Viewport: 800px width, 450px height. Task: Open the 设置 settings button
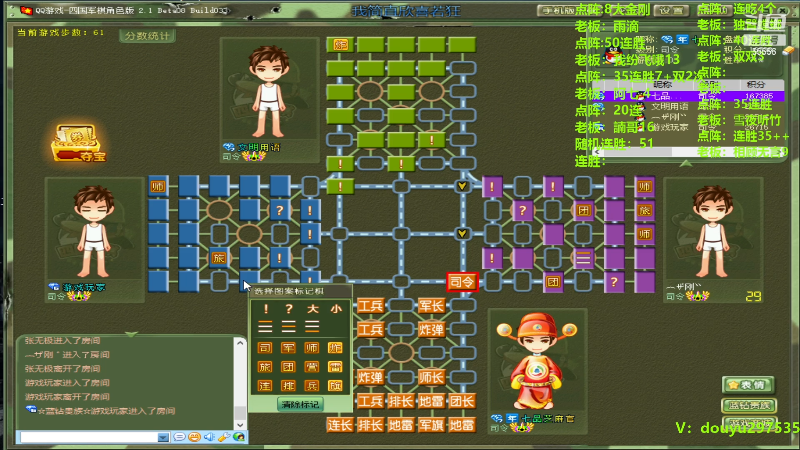[671, 10]
